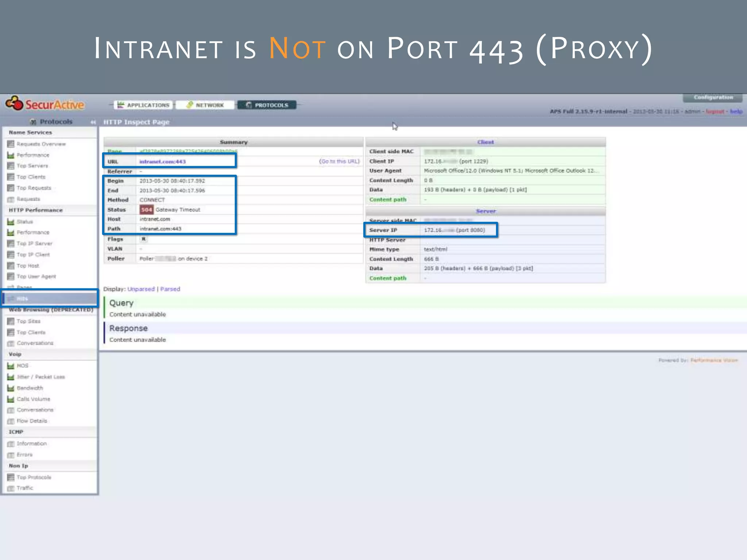The width and height of the screenshot is (747, 560).
Task: Click the Voip Conversations table icon
Action: pos(11,410)
